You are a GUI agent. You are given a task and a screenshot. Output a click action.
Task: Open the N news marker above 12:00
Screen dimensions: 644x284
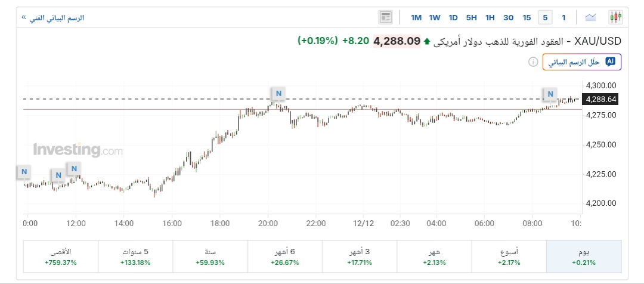click(74, 169)
